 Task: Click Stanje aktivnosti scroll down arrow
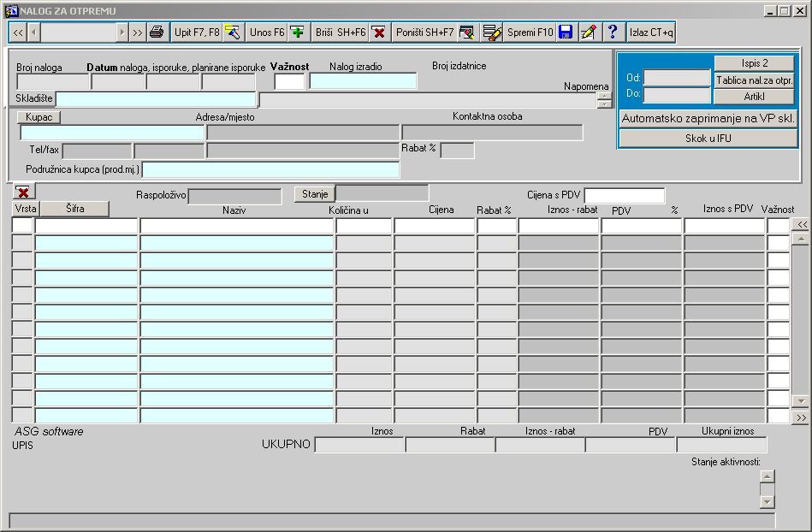coord(767,502)
